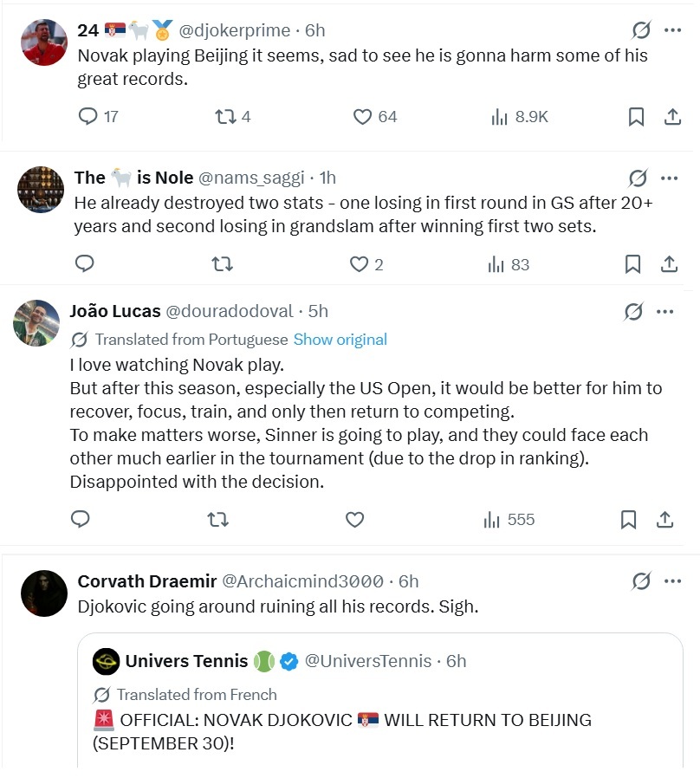Open more options on Corvath Draemir's post

click(x=672, y=581)
